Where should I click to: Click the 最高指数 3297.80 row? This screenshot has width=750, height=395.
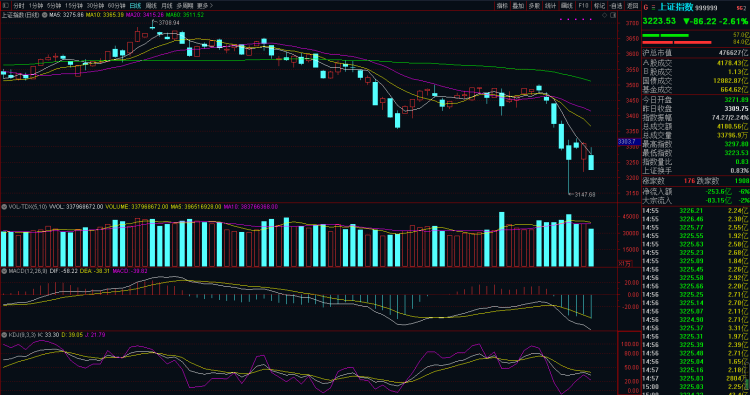click(x=695, y=144)
